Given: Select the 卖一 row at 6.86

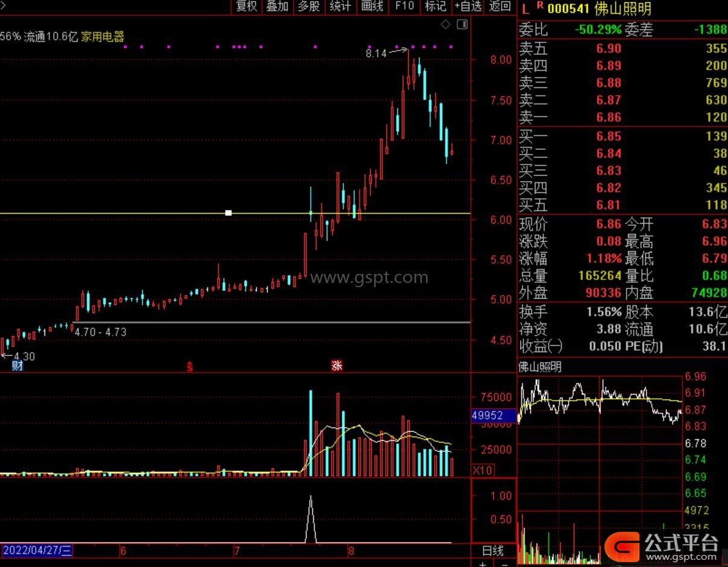Looking at the screenshot, I should click(622, 117).
